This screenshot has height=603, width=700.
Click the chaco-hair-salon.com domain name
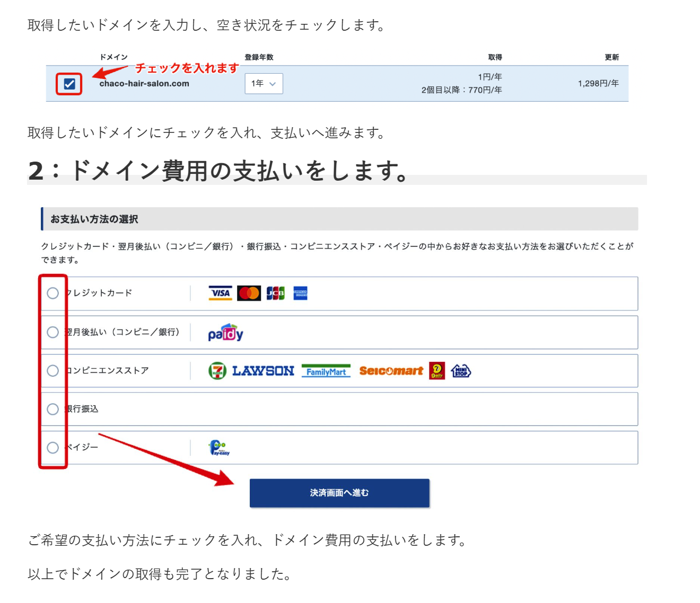[x=144, y=84]
